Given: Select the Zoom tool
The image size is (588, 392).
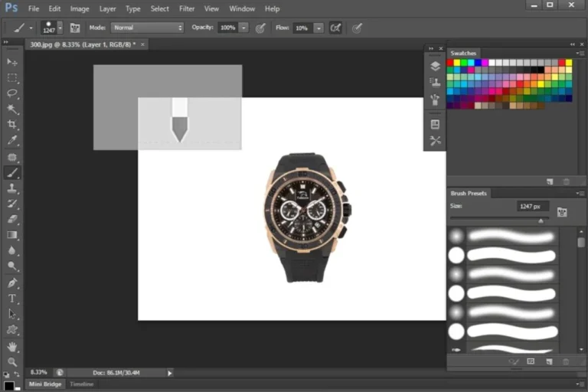Looking at the screenshot, I should (x=12, y=362).
